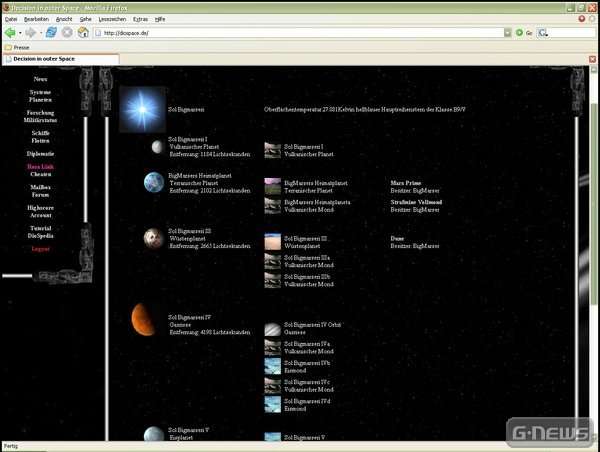Screen dimensions: 600x452
Task: Open the Ansicht menu
Action: [64, 19]
